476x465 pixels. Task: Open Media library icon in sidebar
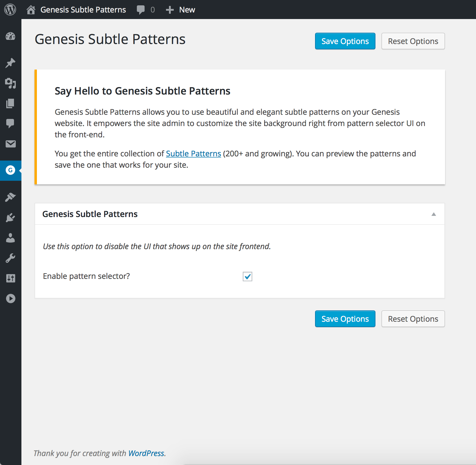coord(10,83)
